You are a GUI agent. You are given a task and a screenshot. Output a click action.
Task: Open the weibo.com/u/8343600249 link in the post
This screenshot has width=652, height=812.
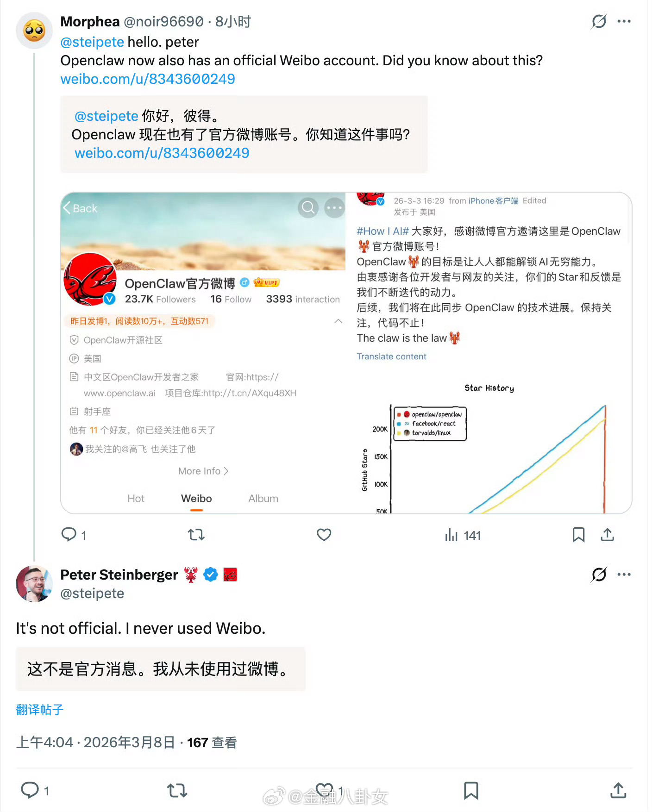click(148, 79)
